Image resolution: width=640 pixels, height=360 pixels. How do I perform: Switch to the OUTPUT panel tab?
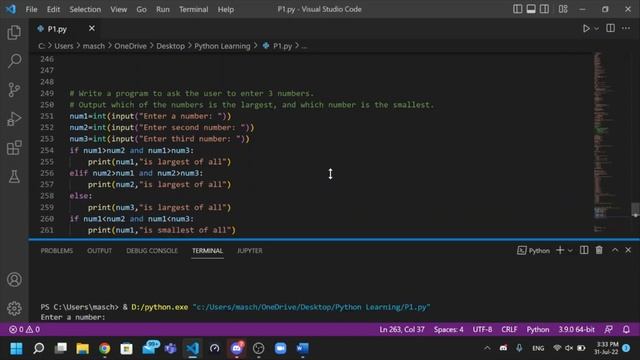click(99, 251)
